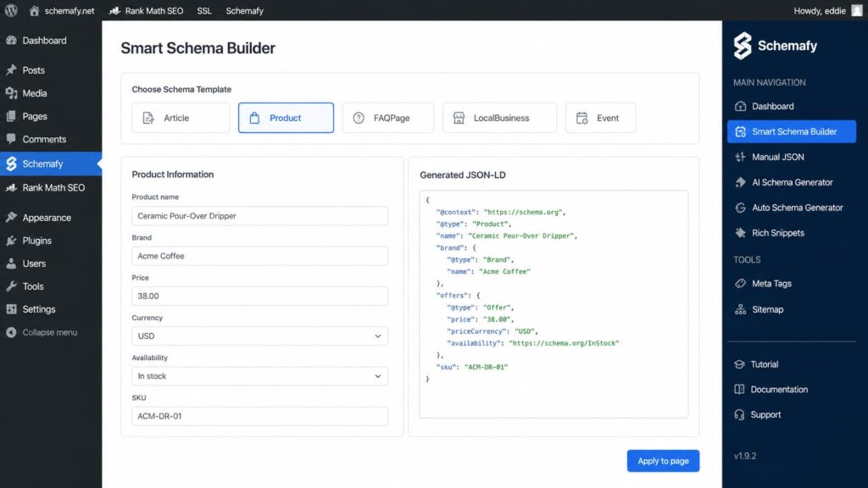Click the Tools wrench icon in WordPress sidebar

pos(11,286)
